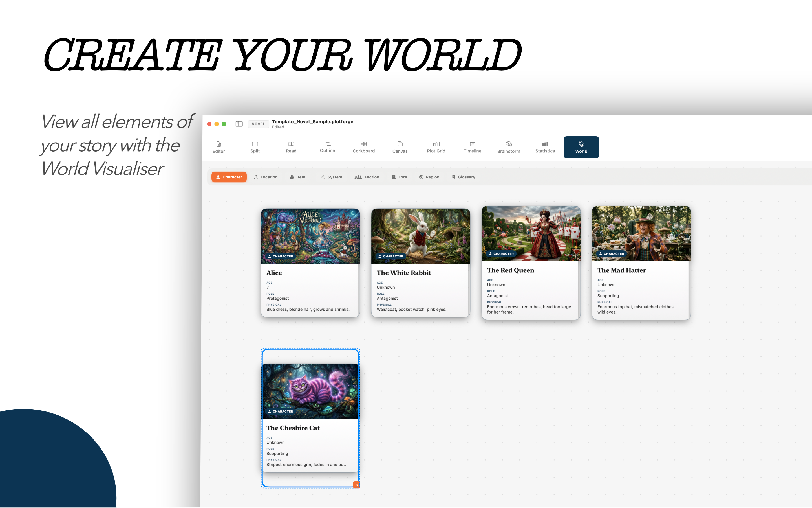The width and height of the screenshot is (812, 508).
Task: Click The Red Queen card title
Action: pos(510,270)
